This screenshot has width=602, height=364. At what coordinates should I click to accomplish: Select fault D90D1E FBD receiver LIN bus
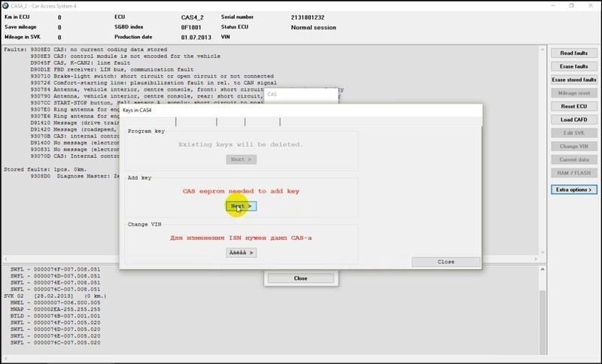click(x=112, y=69)
